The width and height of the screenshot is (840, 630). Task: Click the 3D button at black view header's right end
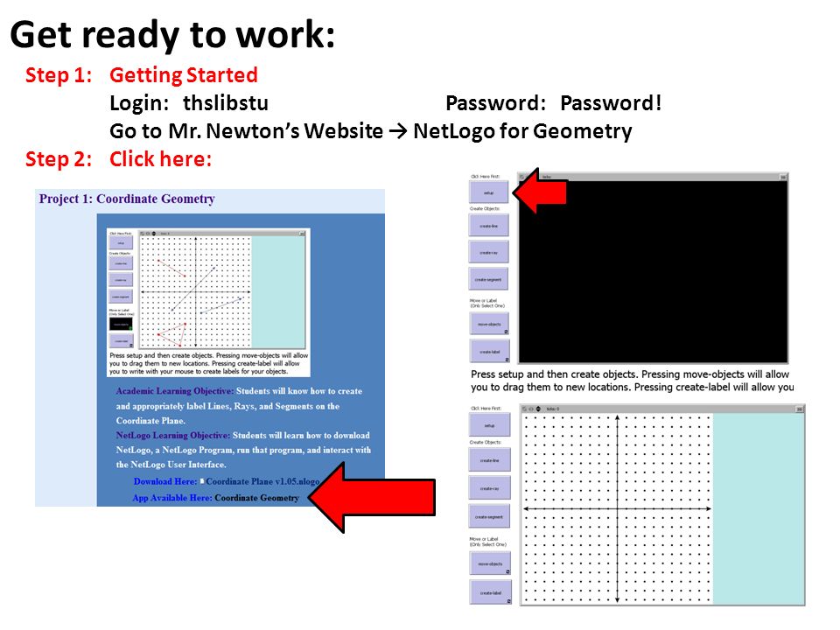coord(782,177)
